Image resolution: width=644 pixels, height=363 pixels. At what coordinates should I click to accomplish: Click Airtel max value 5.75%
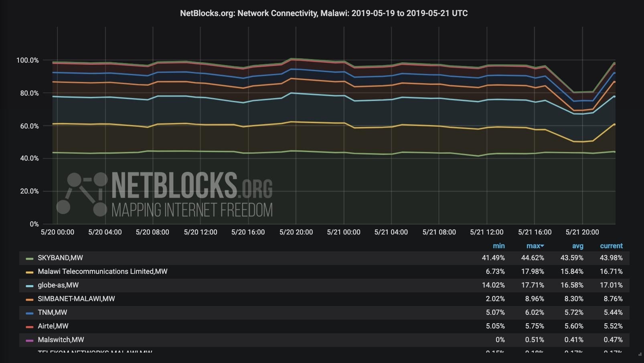[535, 326]
